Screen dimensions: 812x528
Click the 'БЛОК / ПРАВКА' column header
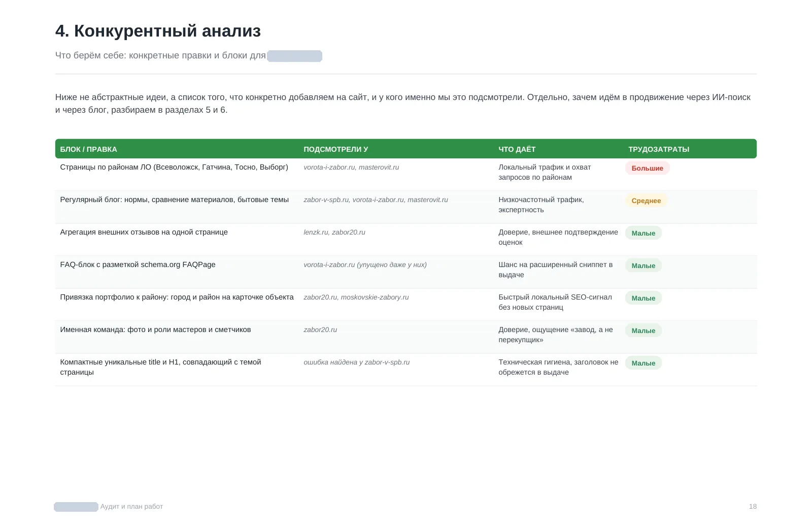pos(88,149)
